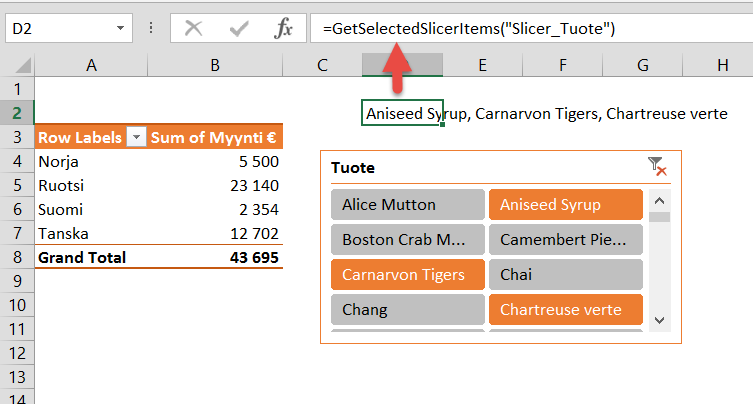Viewport: 753px width, 404px height.
Task: Deselect Carnarvon Tigers in the slicer
Action: 407,274
